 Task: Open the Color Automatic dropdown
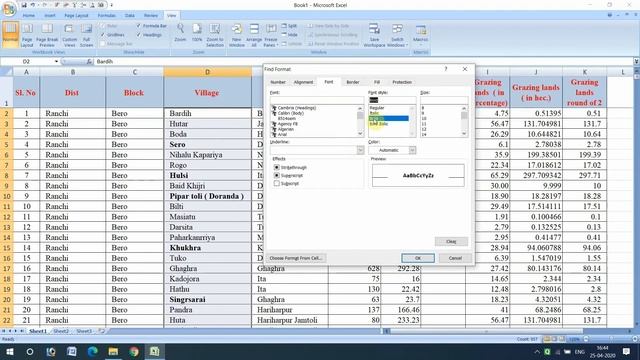pos(412,150)
